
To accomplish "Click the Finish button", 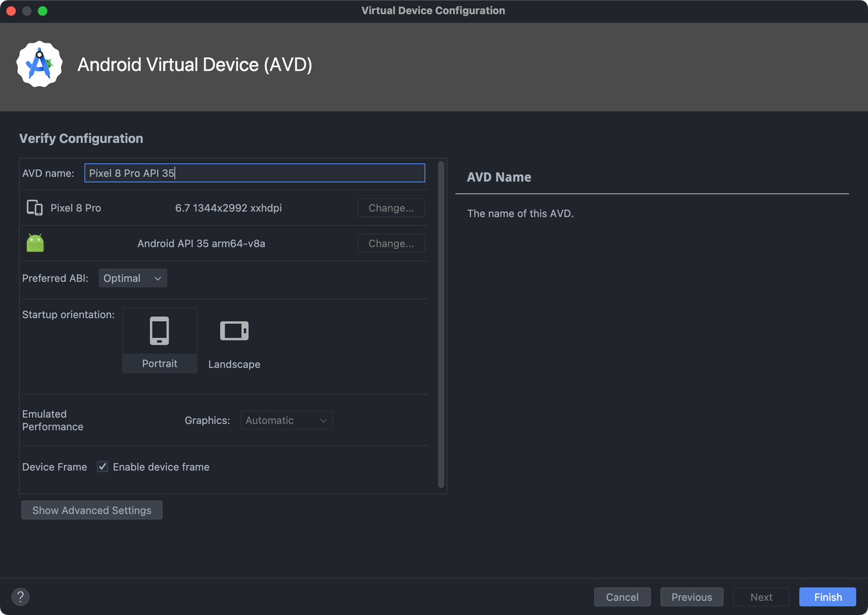I will pyautogui.click(x=828, y=597).
